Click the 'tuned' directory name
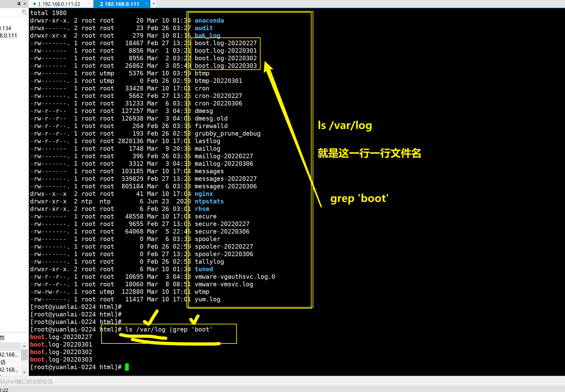 [204, 269]
